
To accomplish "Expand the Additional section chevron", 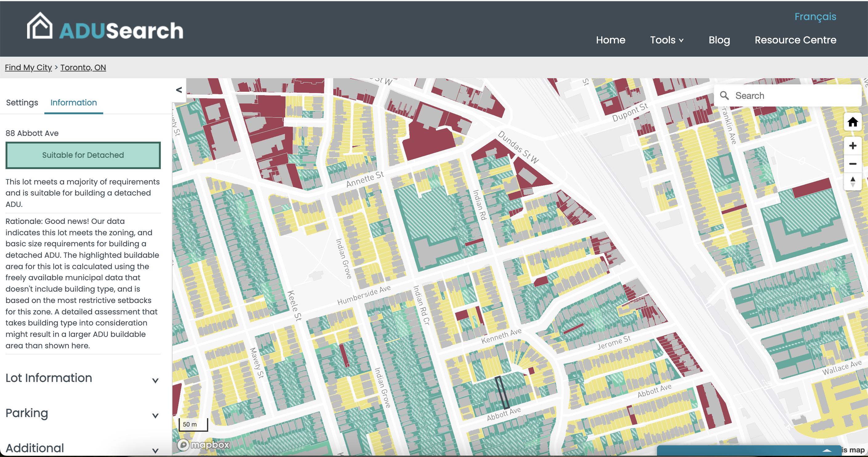I will (x=155, y=450).
